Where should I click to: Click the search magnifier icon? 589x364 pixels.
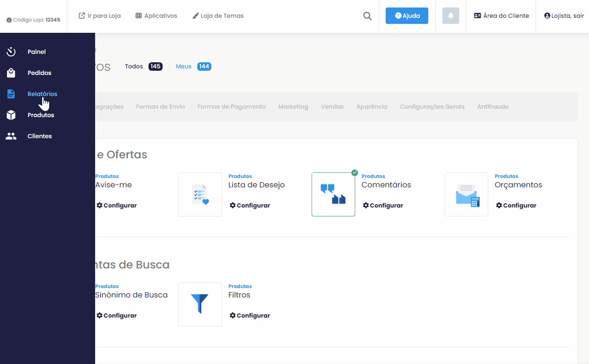pyautogui.click(x=367, y=16)
